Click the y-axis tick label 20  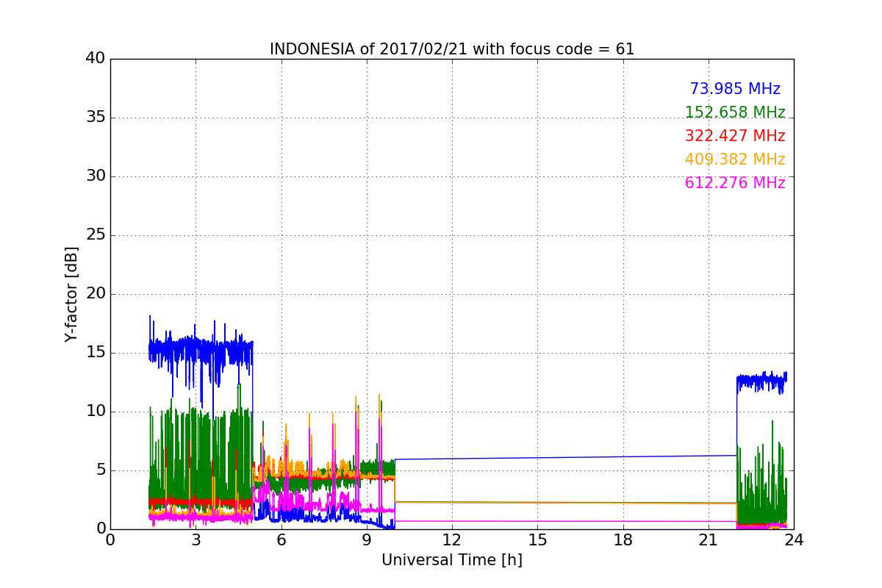coord(95,294)
